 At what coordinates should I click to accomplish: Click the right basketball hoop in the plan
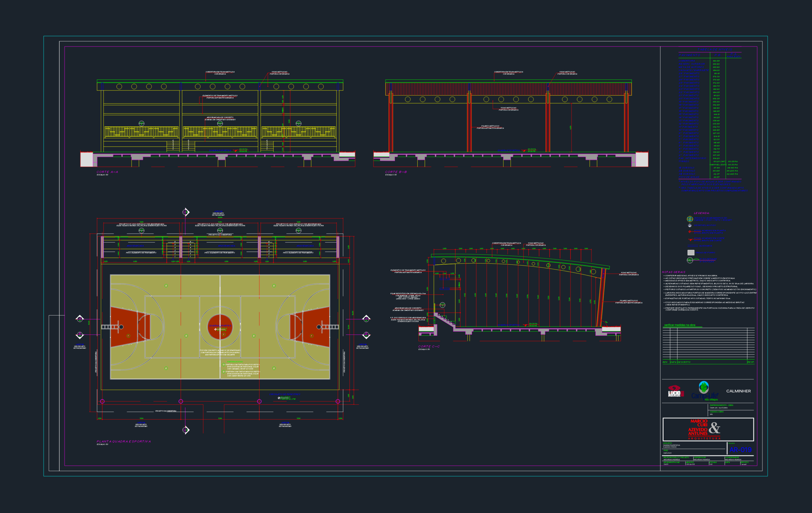[319, 327]
